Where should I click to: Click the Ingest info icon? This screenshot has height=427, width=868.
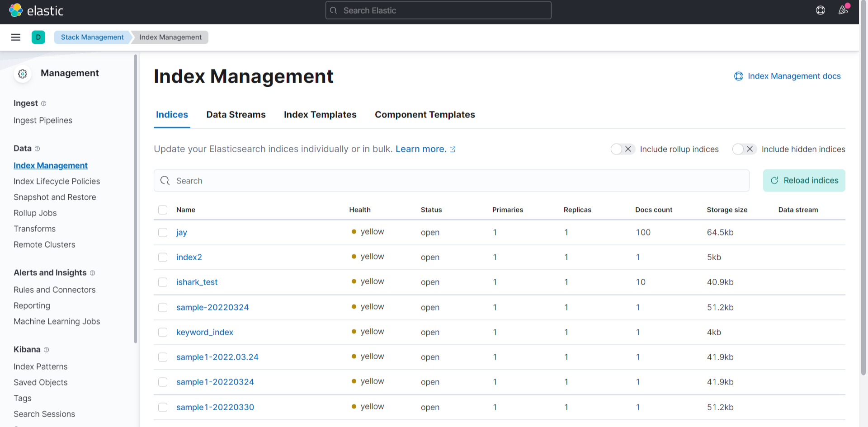coord(44,103)
